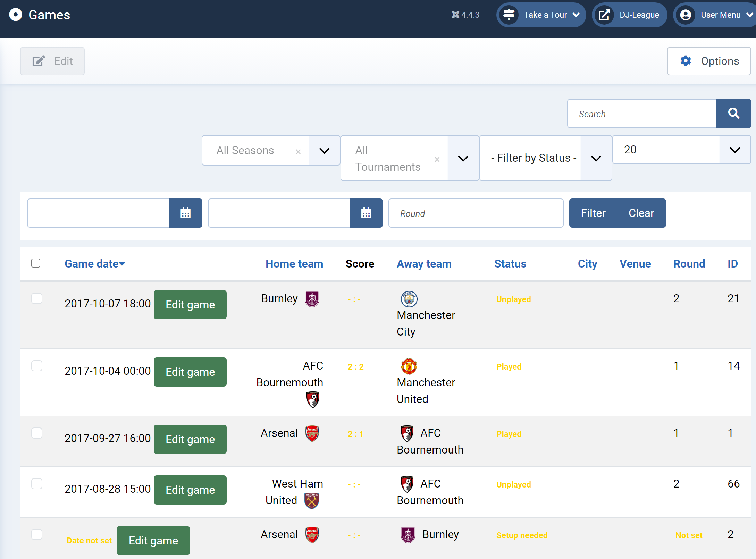Screen dimensions: 756x559
Task: Click the Edit toolbar button
Action: (x=52, y=61)
